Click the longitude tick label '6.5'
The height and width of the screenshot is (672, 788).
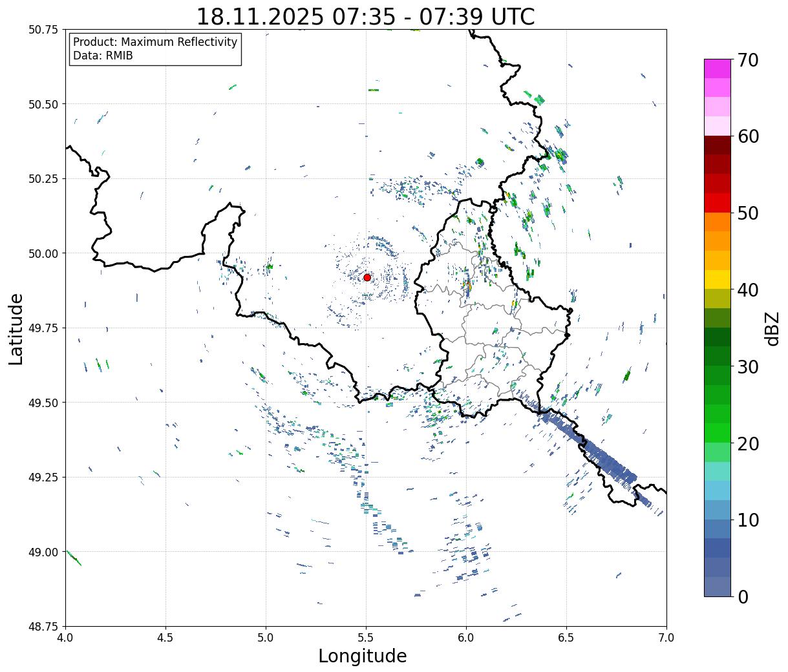point(566,638)
